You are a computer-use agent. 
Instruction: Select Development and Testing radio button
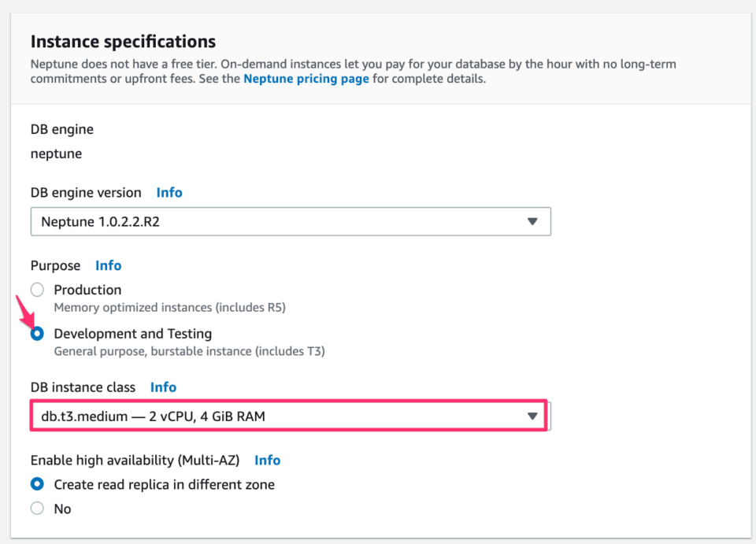pyautogui.click(x=37, y=334)
